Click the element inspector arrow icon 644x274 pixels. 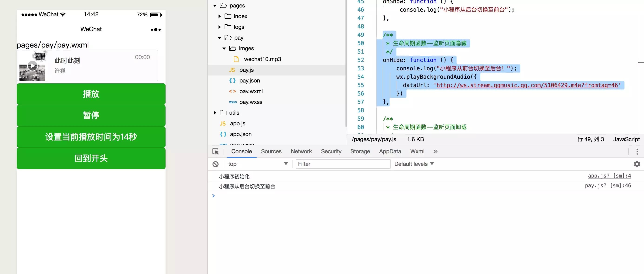[215, 151]
